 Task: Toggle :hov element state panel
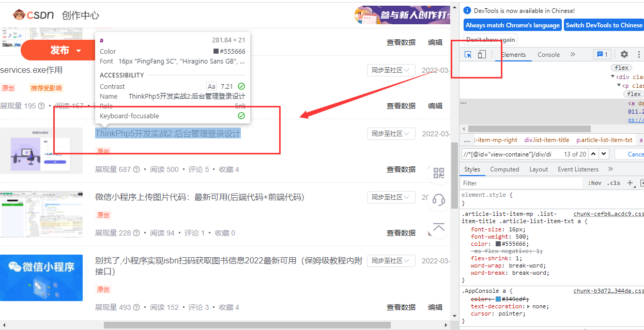595,183
